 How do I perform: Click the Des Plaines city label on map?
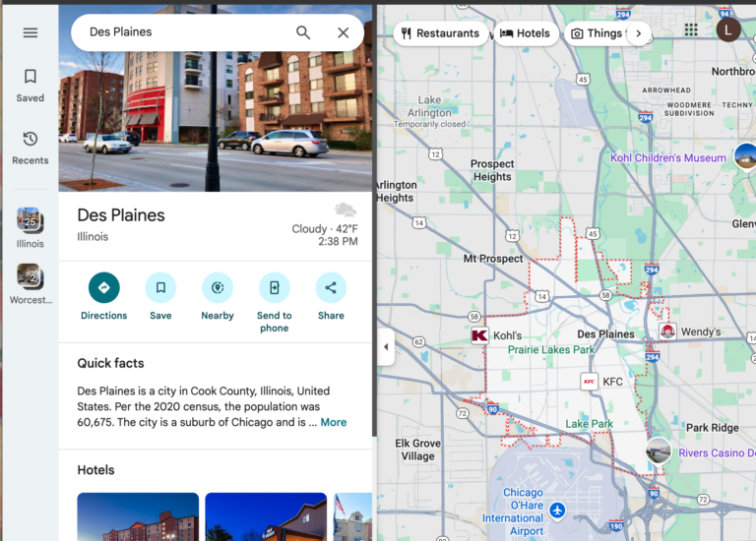click(x=605, y=334)
